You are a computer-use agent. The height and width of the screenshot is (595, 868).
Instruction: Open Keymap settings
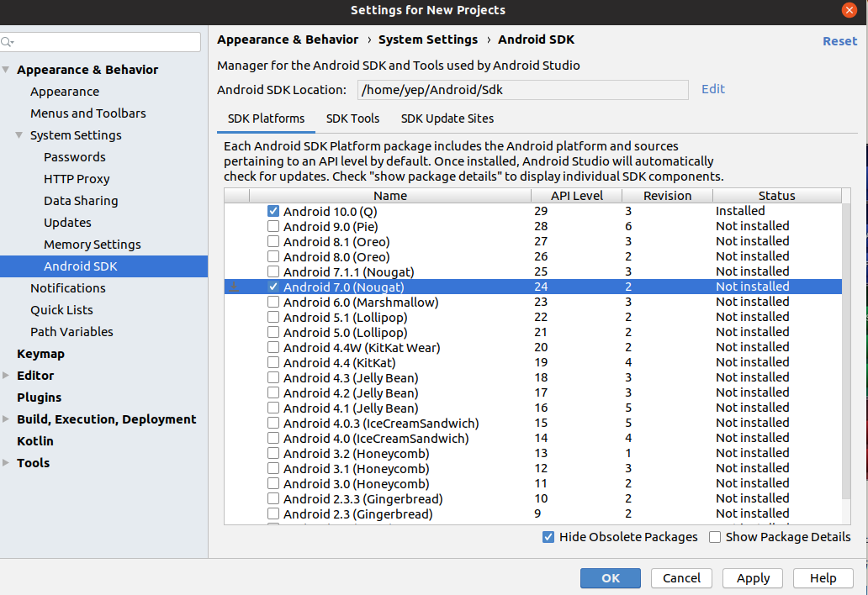pyautogui.click(x=40, y=354)
